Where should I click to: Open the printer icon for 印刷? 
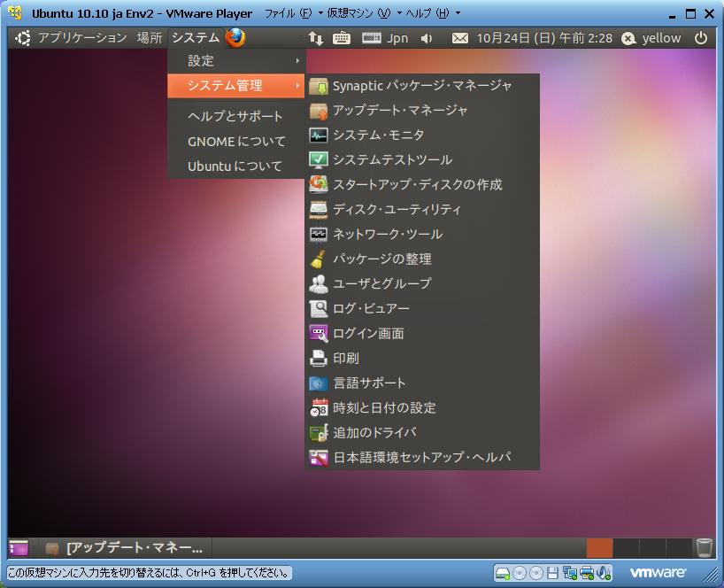(x=318, y=359)
